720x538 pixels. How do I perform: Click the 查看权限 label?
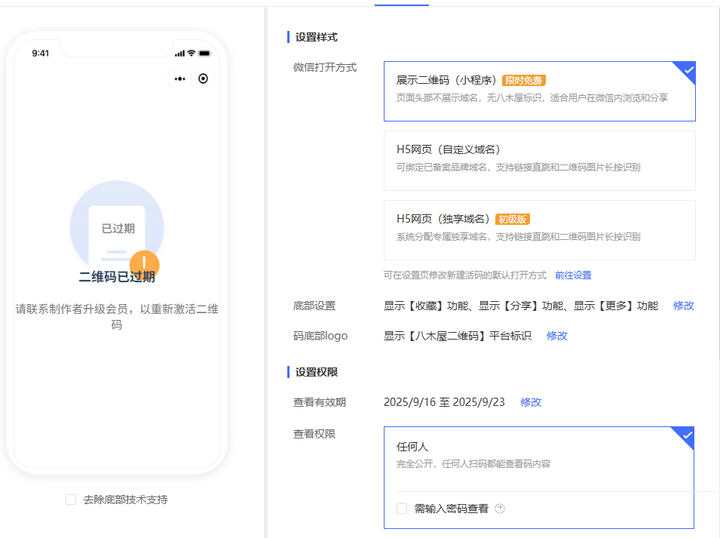315,434
